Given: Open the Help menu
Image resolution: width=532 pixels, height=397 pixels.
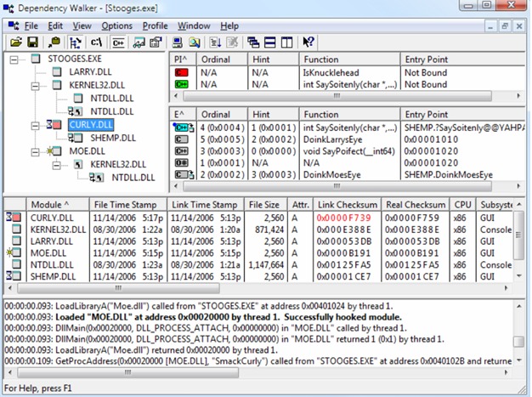Looking at the screenshot, I should click(x=229, y=26).
